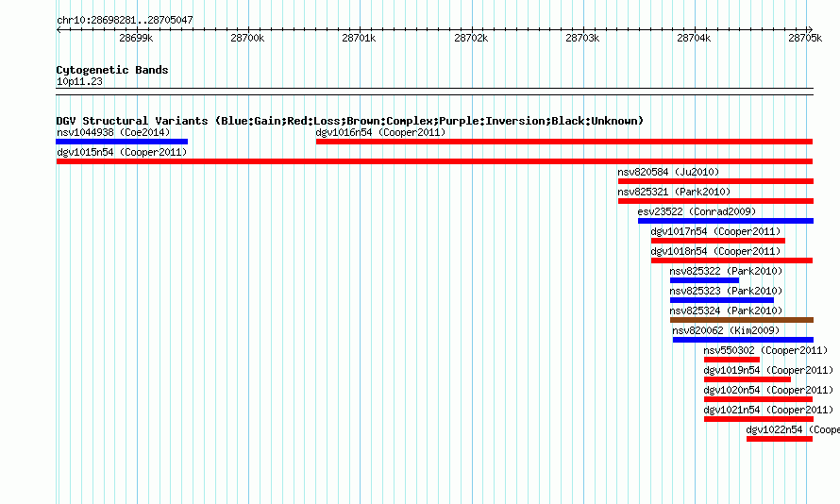Click the right arrowhead of the ruler
Viewport: 840px width, 504px height.
pos(811,29)
